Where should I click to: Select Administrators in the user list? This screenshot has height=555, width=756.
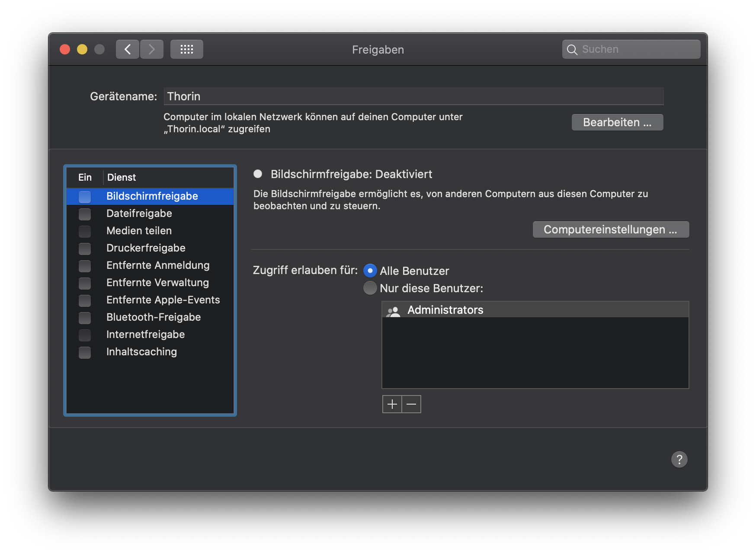[445, 309]
